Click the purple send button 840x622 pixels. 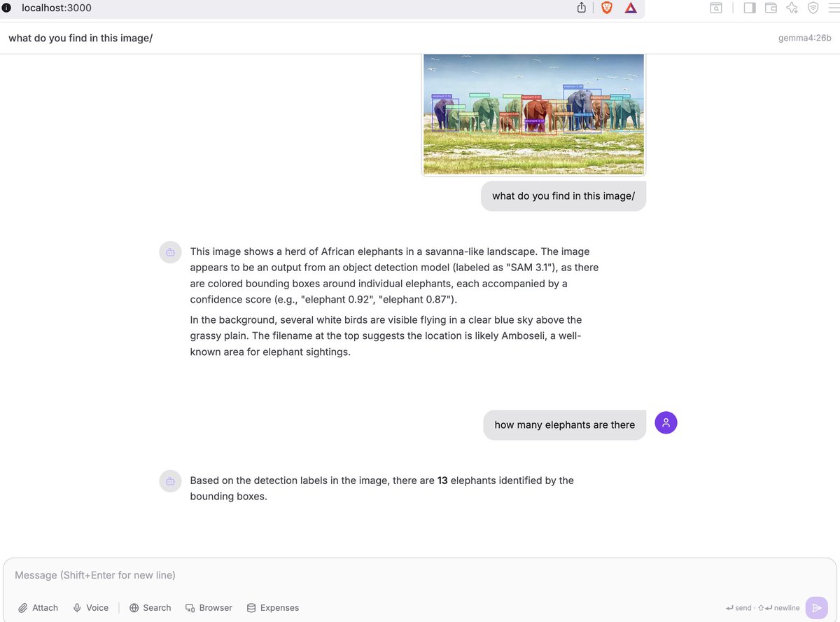coord(816,608)
